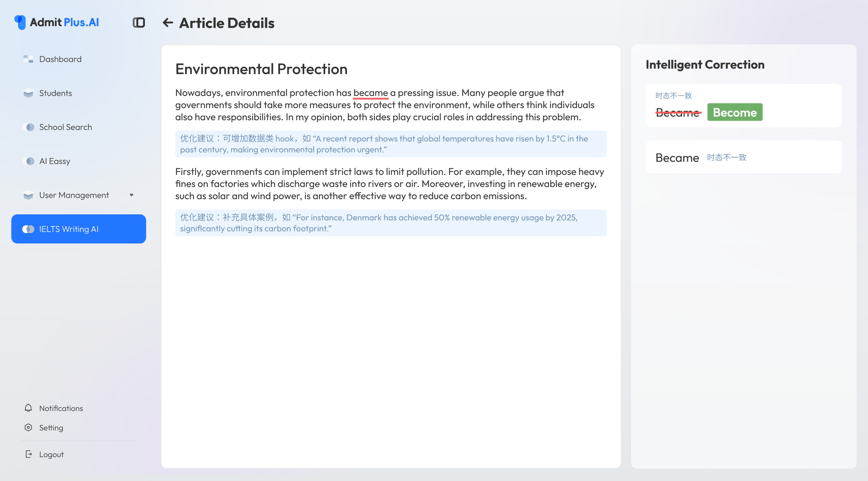
Task: Click the AI Eassy toggle icon
Action: click(x=28, y=161)
